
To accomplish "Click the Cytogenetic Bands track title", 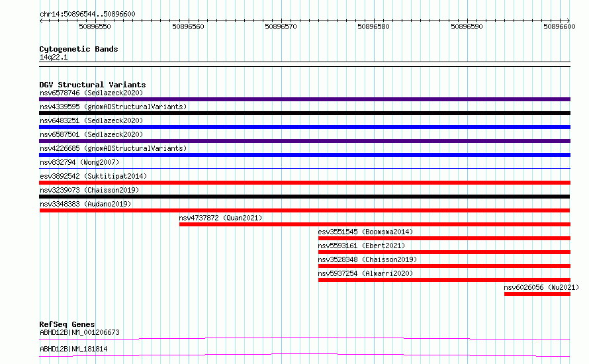I will tap(79, 49).
